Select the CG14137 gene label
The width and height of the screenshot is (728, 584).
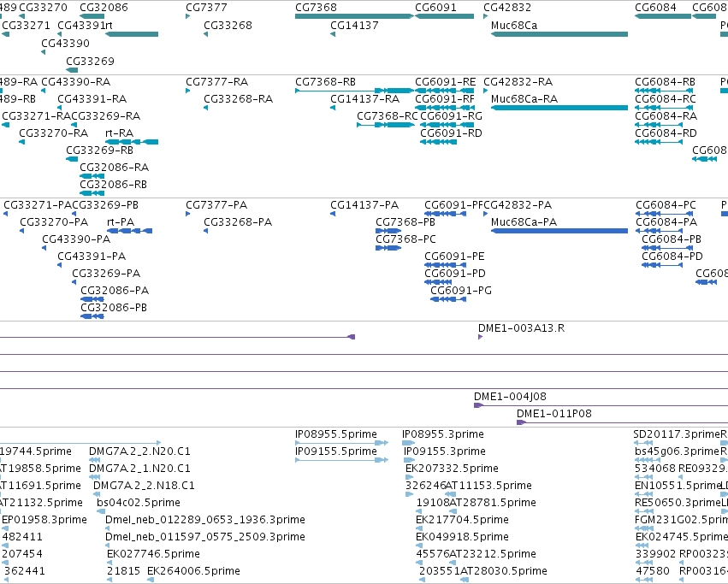(354, 25)
